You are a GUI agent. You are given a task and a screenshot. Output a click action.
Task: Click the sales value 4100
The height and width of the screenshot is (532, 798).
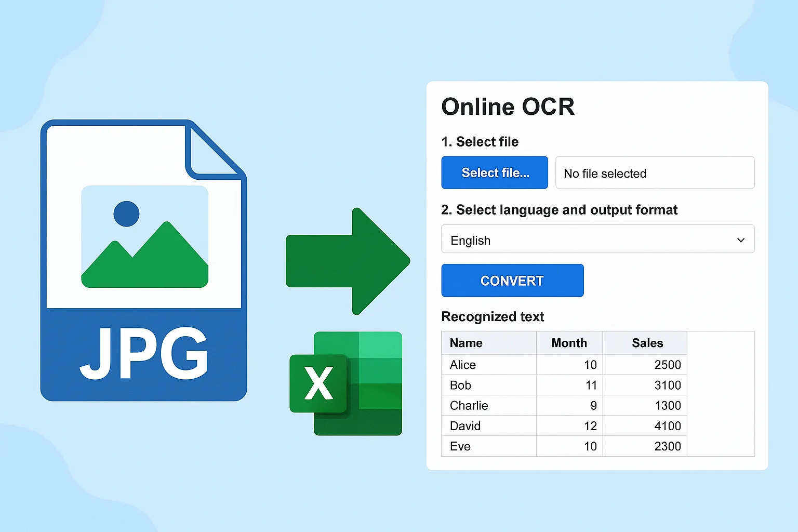(x=668, y=426)
